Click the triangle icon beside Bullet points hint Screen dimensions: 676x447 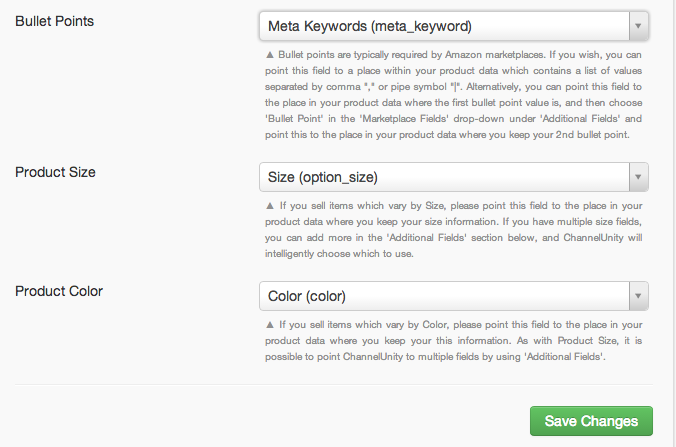(x=270, y=55)
